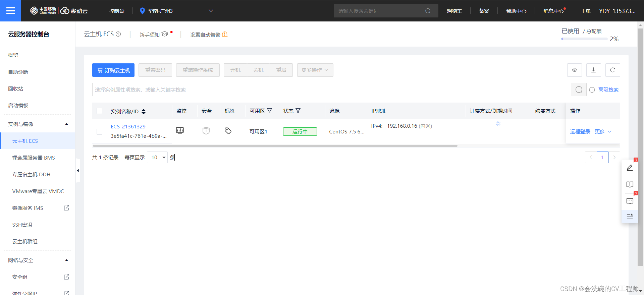644x295 pixels.
Task: Sort by instance name/ID arrows
Action: [x=144, y=111]
